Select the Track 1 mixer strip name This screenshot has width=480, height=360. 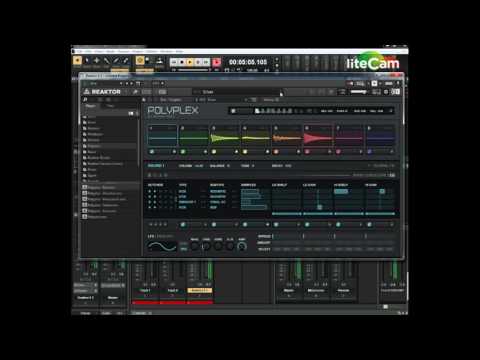(145, 291)
